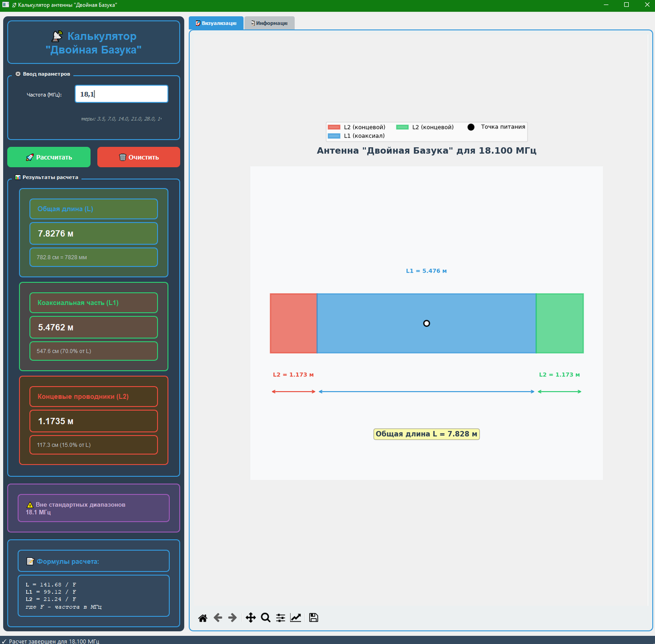Click the Back arrow in plot toolbar
The width and height of the screenshot is (655, 644).
pos(218,618)
